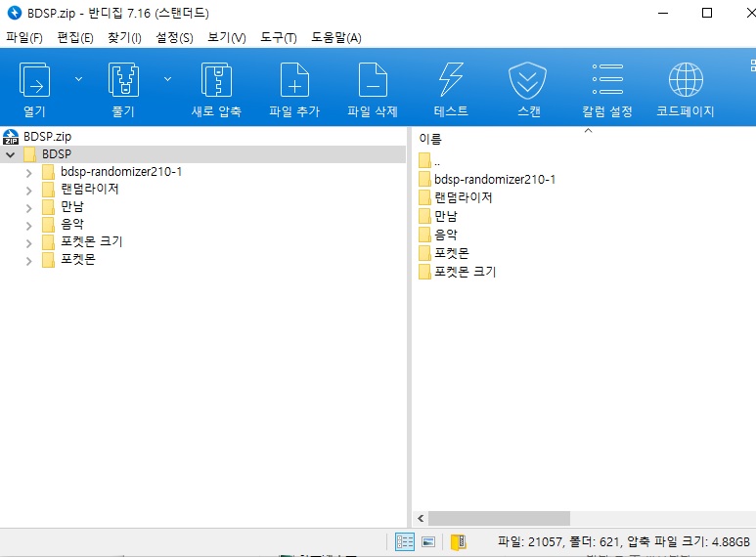This screenshot has height=557, width=756.
Task: Click the horizontal scrollbar thumb in file list
Action: tap(499, 519)
